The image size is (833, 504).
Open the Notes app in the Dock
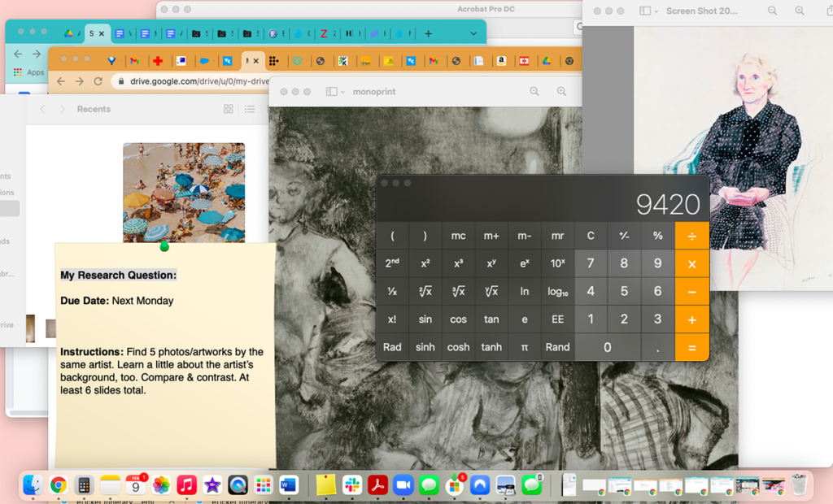tap(110, 484)
